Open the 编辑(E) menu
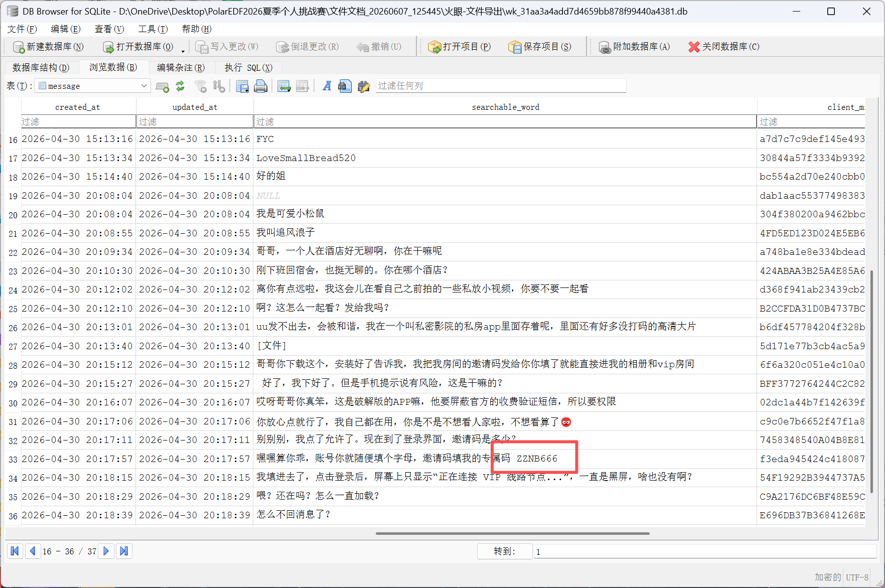Image resolution: width=885 pixels, height=588 pixels. (x=66, y=29)
